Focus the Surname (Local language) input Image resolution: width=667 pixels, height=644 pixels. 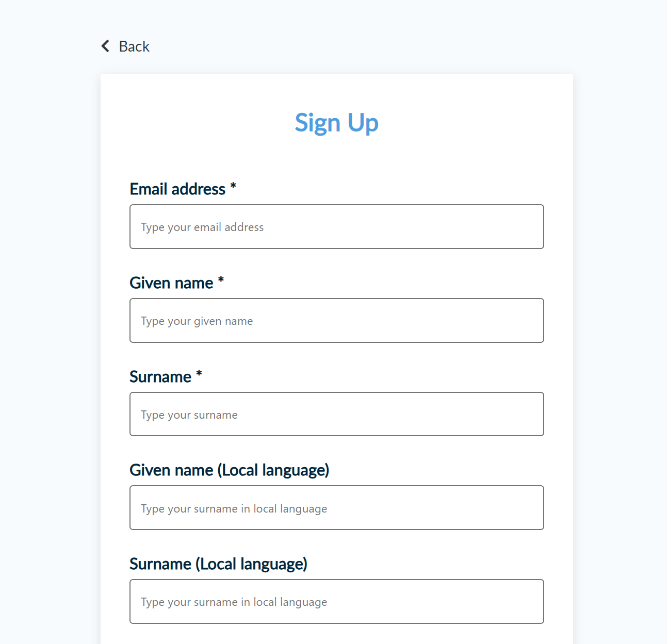tap(336, 601)
